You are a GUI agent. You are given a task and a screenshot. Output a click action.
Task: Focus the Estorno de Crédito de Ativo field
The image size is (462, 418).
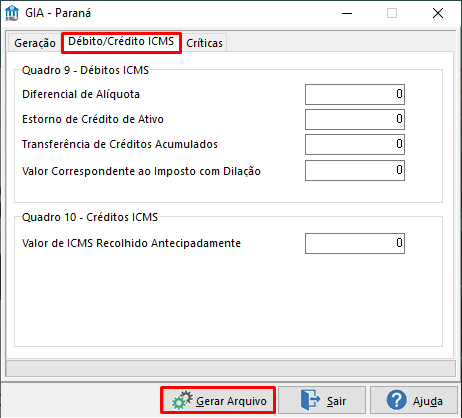coord(355,119)
